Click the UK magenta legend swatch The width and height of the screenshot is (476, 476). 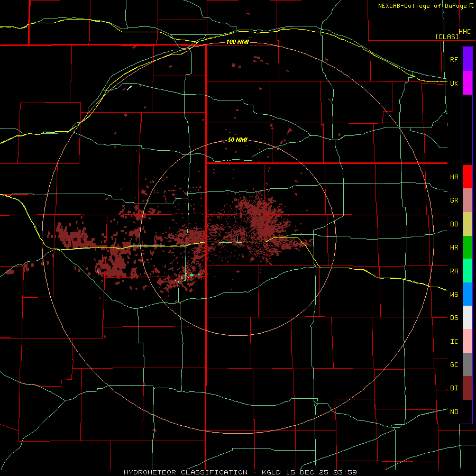click(x=467, y=83)
